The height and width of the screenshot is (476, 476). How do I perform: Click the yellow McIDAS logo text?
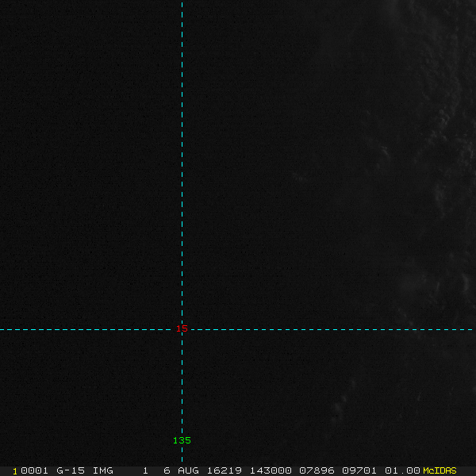click(440, 470)
